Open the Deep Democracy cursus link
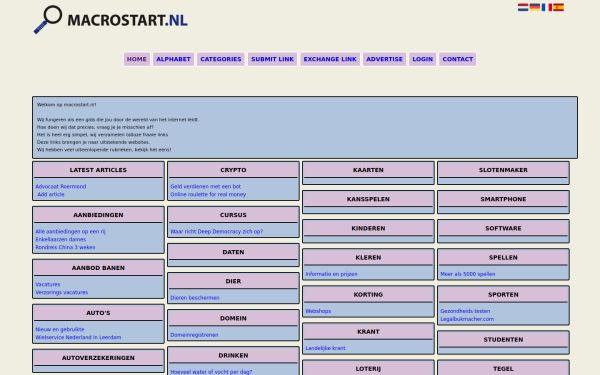Viewport: 600px width, 375px height. click(217, 232)
